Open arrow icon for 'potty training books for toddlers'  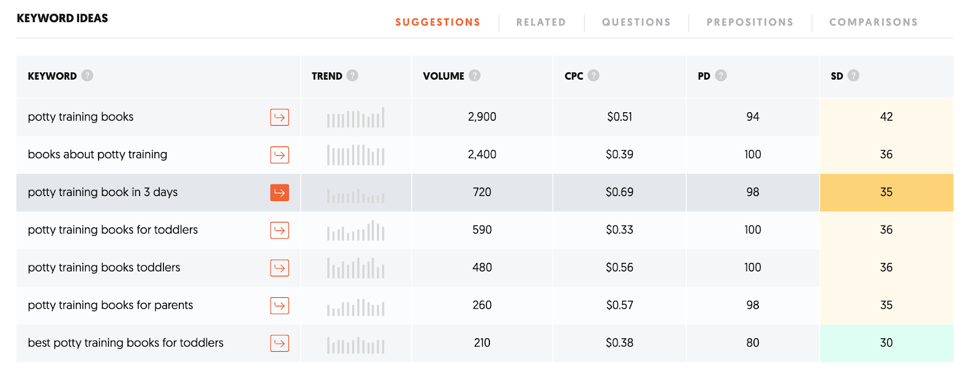coord(279,230)
